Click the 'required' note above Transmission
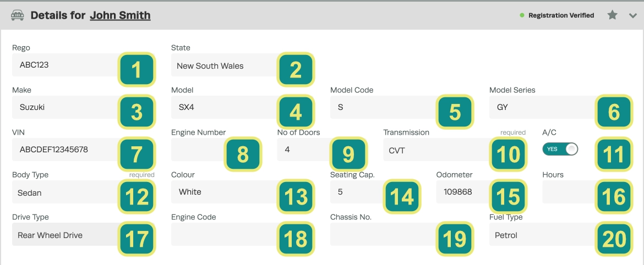The height and width of the screenshot is (265, 644). [x=512, y=132]
